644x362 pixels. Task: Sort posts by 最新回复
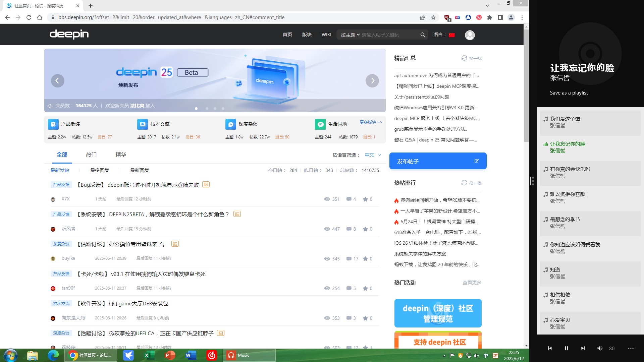[x=140, y=170]
